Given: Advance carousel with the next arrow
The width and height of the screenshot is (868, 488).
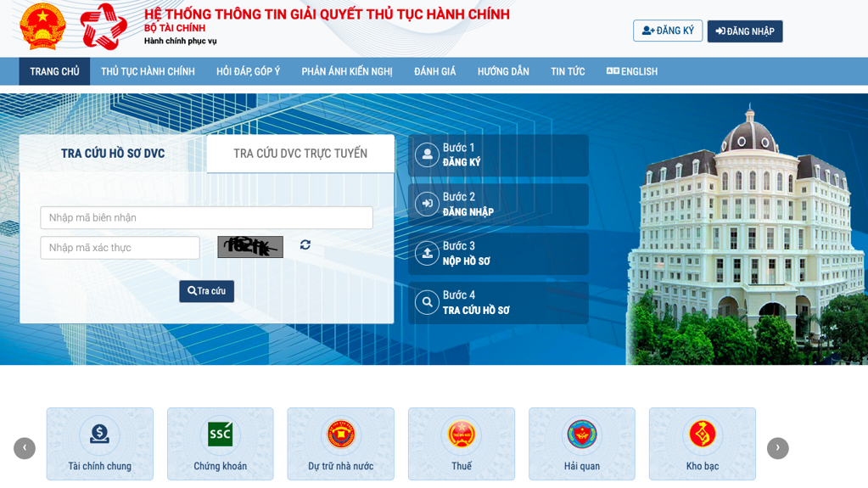Looking at the screenshot, I should 777,448.
